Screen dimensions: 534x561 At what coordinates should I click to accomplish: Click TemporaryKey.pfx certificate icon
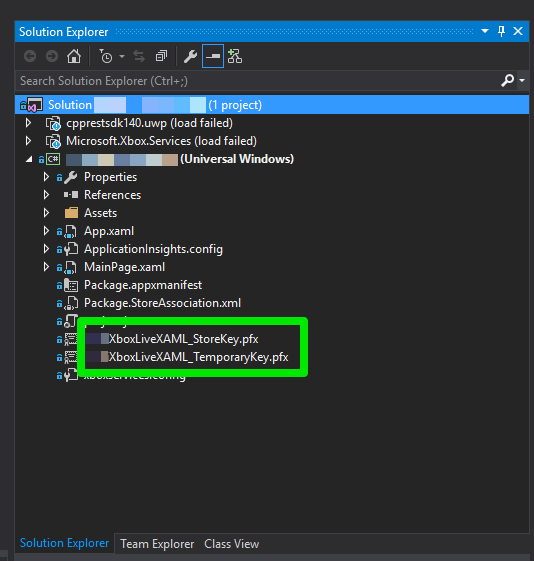pyautogui.click(x=70, y=357)
